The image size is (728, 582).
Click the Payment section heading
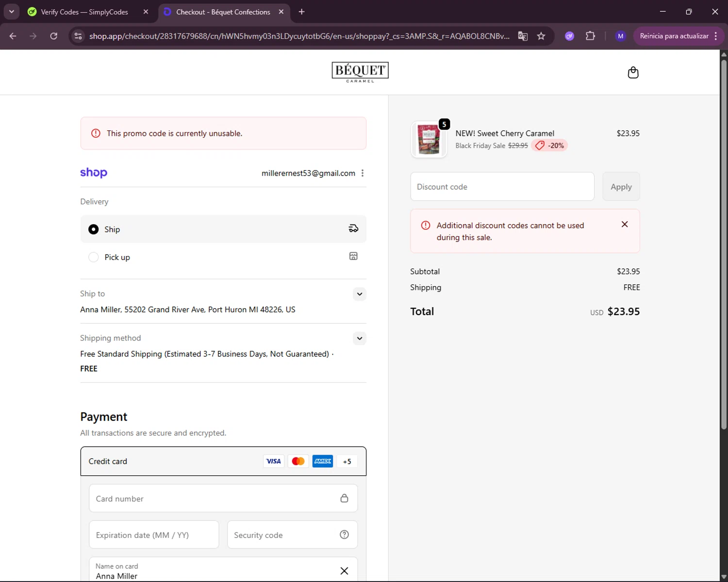(104, 417)
